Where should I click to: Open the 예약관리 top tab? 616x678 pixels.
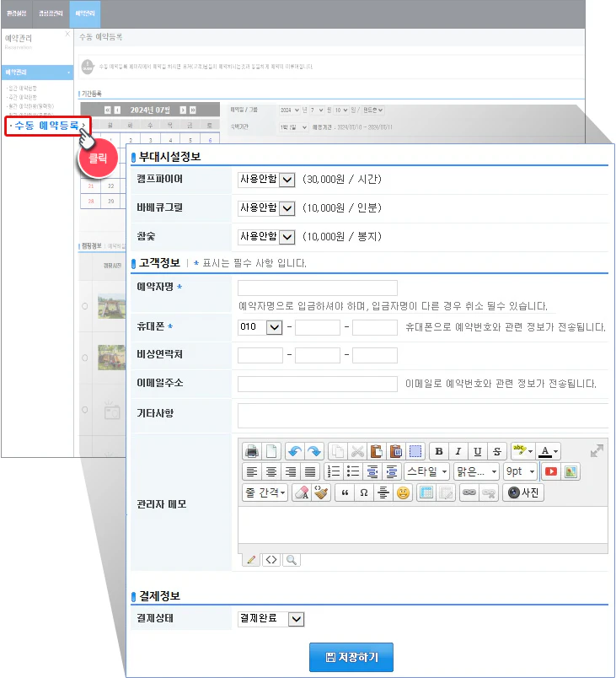[x=85, y=13]
